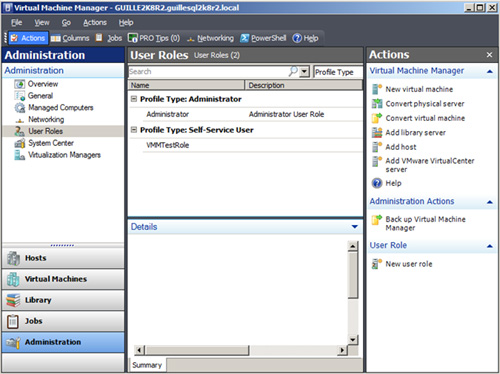Click Convert physical server icon
The width and height of the screenshot is (500, 374).
[x=377, y=103]
